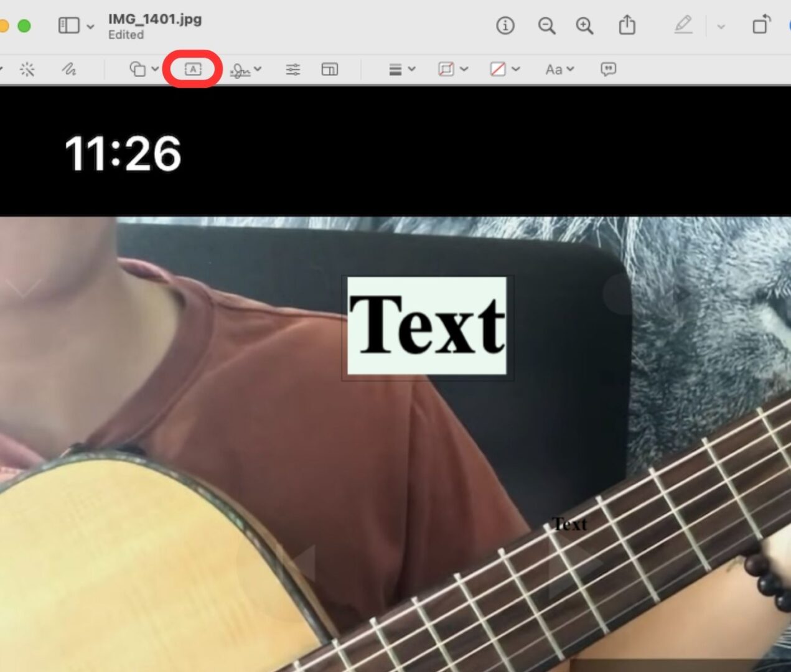
Task: Toggle the sidebar view
Action: pyautogui.click(x=70, y=26)
